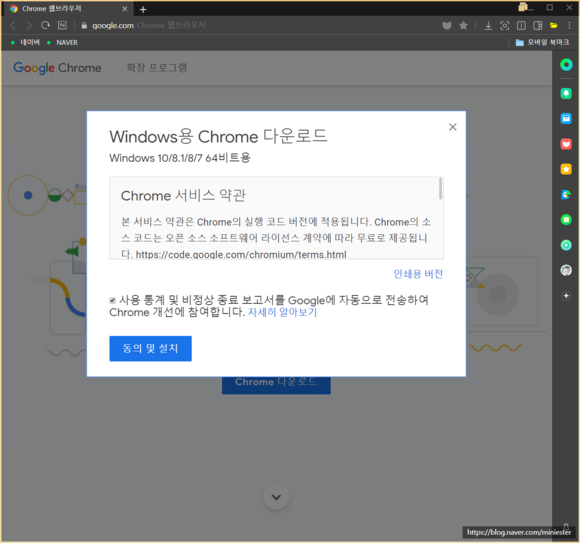
Task: Go back using the back arrow
Action: (13, 25)
